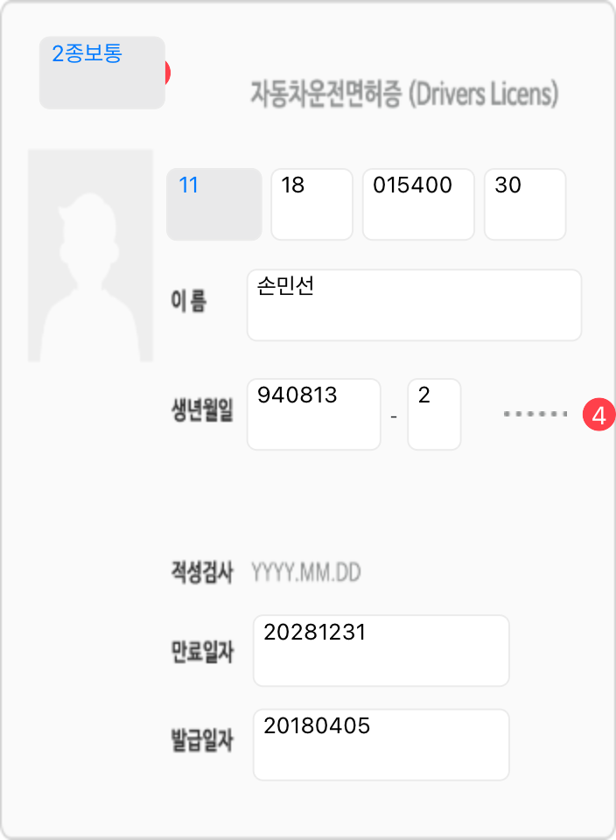This screenshot has height=840, width=616.
Task: Click the name field showing 손민선
Action: (414, 304)
